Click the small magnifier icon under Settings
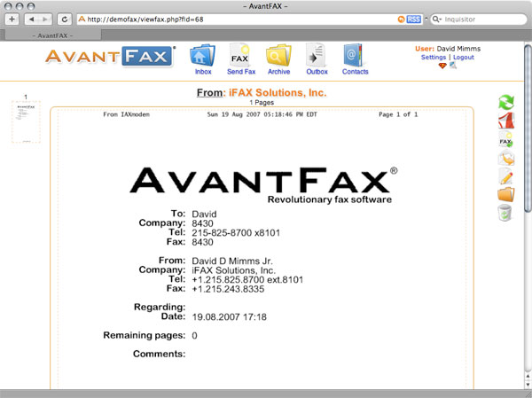 453,66
